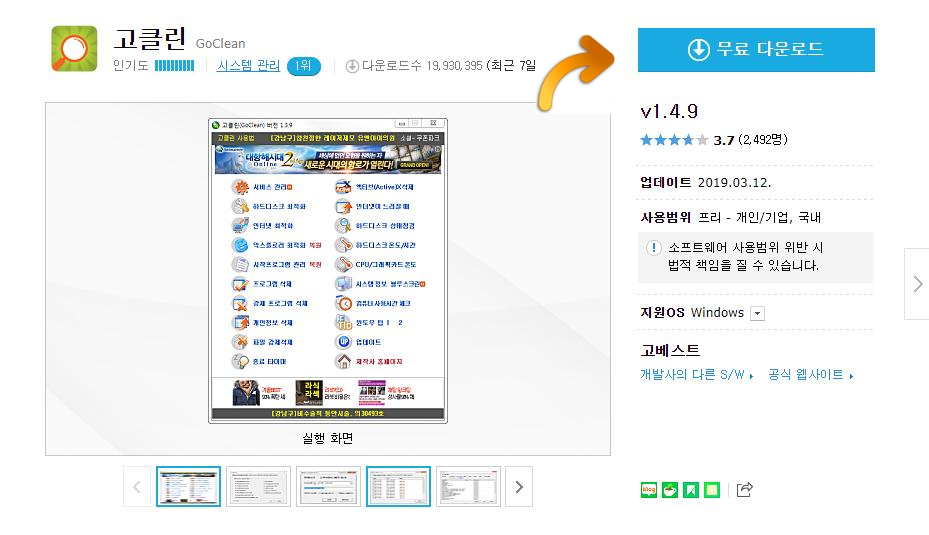Click CPU/그래픽카드 온도 icon in preview

[344, 264]
